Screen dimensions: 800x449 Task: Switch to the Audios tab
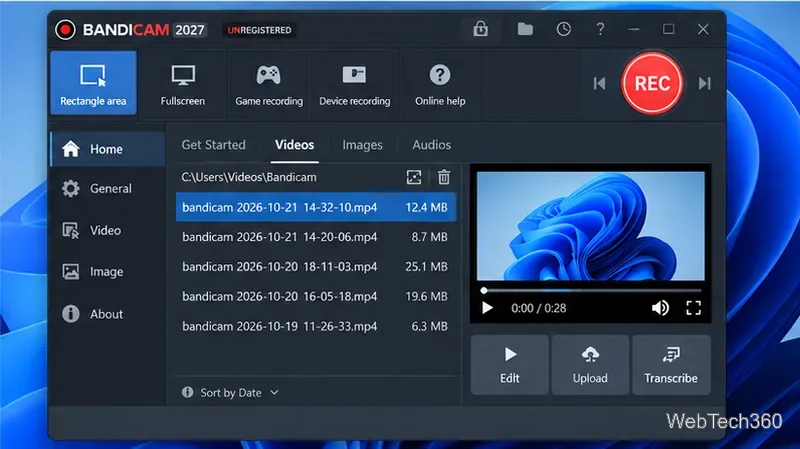pos(432,145)
